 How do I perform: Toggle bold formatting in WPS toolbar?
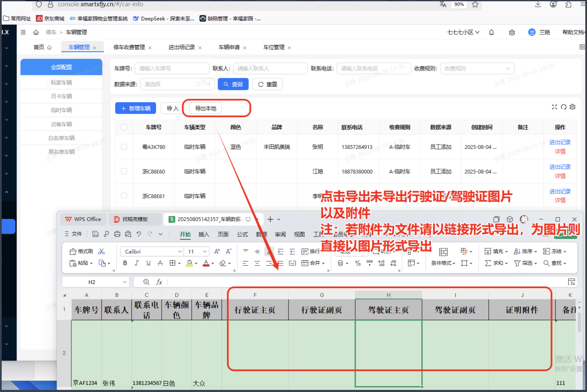click(125, 263)
